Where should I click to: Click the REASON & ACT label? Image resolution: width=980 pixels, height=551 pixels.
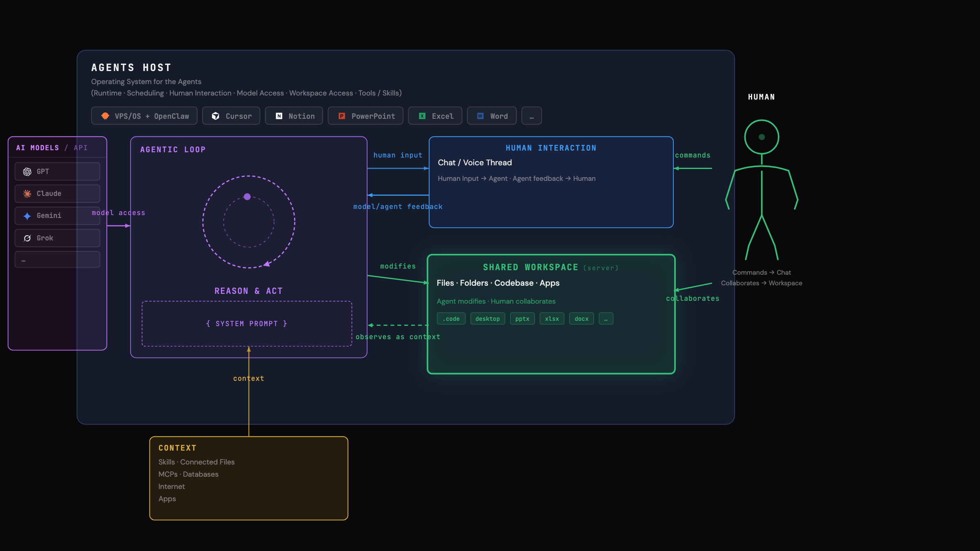coord(249,291)
